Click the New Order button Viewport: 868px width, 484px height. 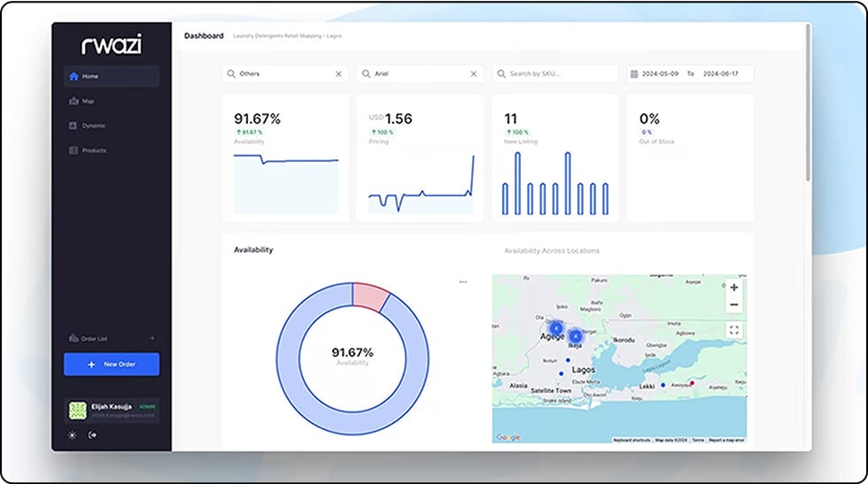pos(112,365)
